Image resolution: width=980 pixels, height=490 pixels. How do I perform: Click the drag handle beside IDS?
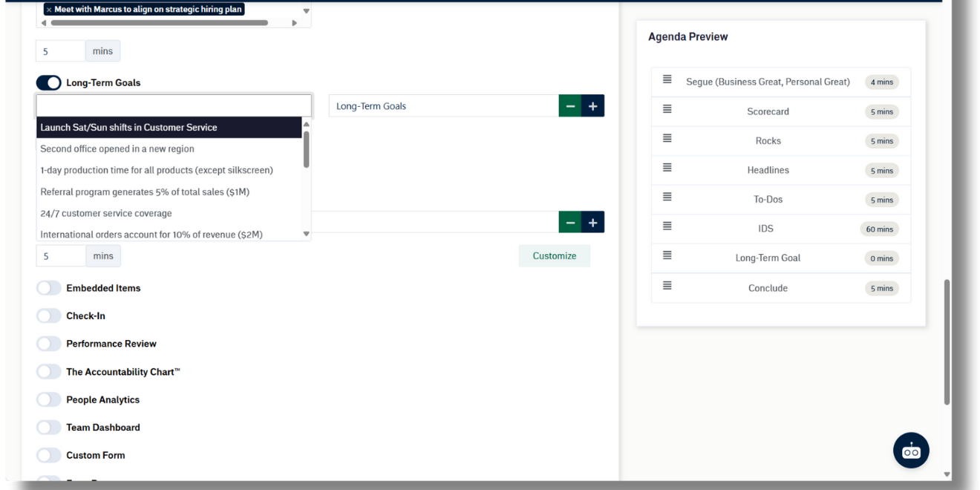(667, 226)
